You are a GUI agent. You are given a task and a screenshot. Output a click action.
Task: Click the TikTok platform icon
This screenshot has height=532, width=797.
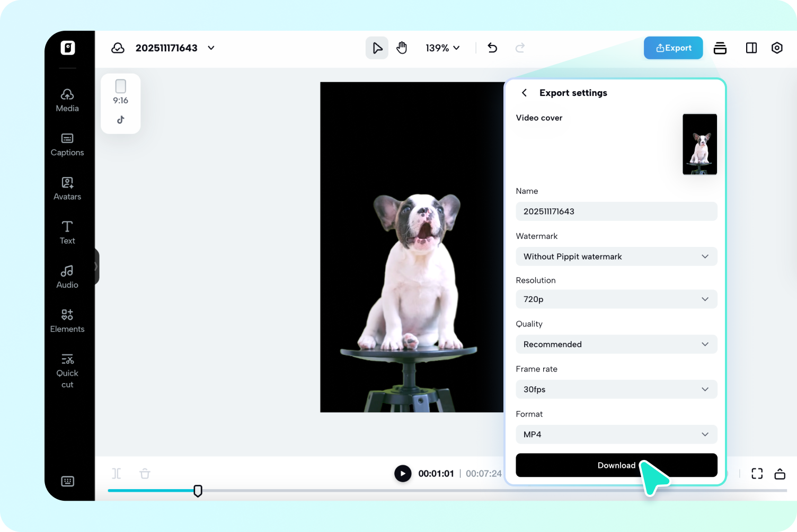121,120
